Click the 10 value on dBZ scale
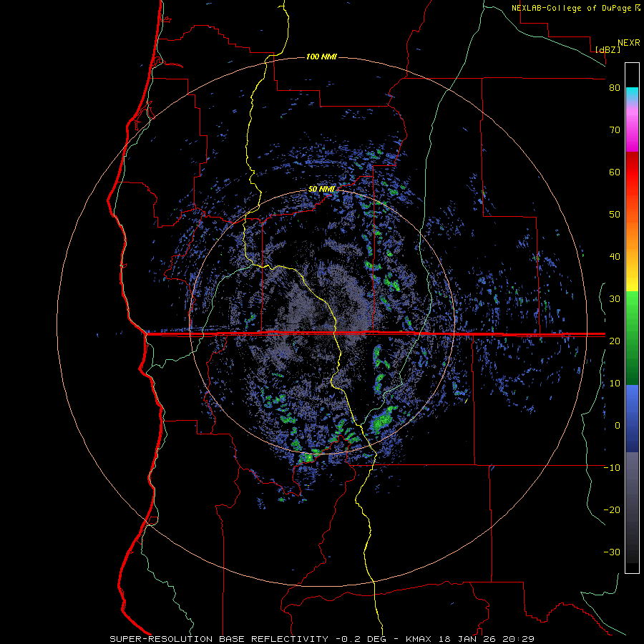 [615, 384]
